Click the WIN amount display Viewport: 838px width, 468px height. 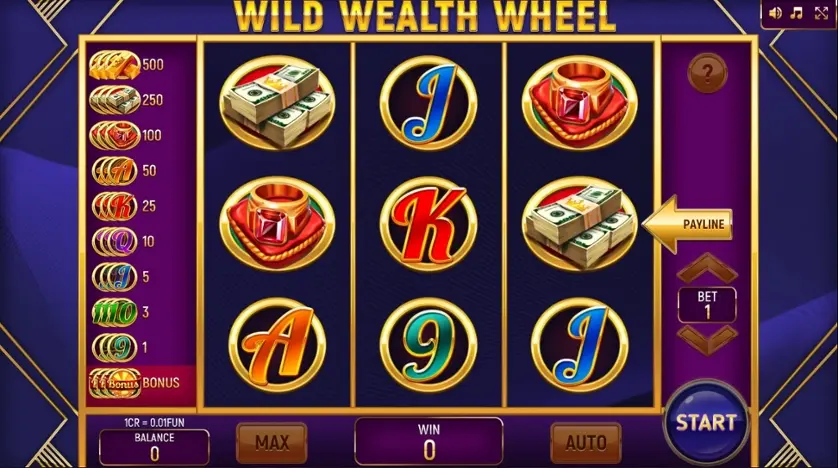coord(429,441)
